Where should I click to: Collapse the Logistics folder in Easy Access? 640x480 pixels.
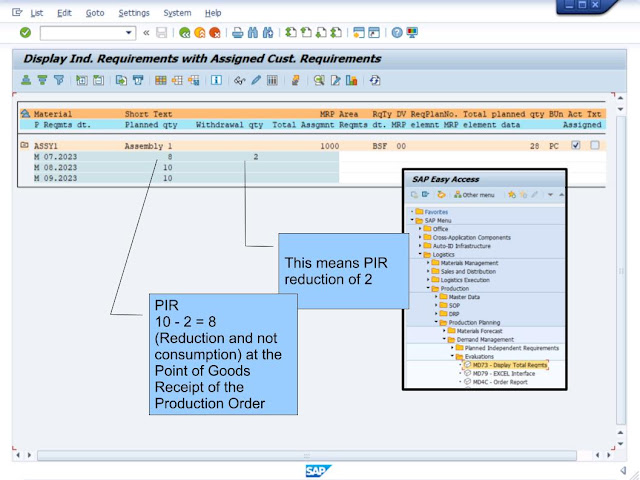420,254
